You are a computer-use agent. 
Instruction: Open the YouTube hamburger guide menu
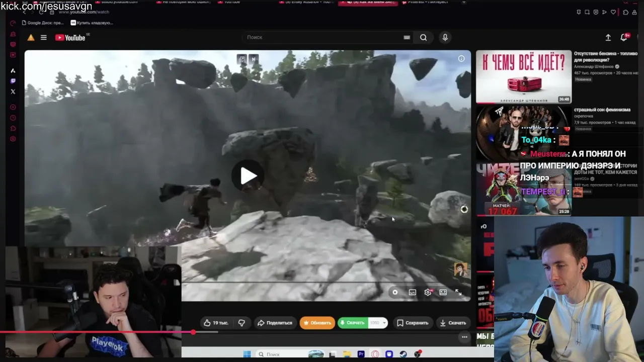[44, 38]
